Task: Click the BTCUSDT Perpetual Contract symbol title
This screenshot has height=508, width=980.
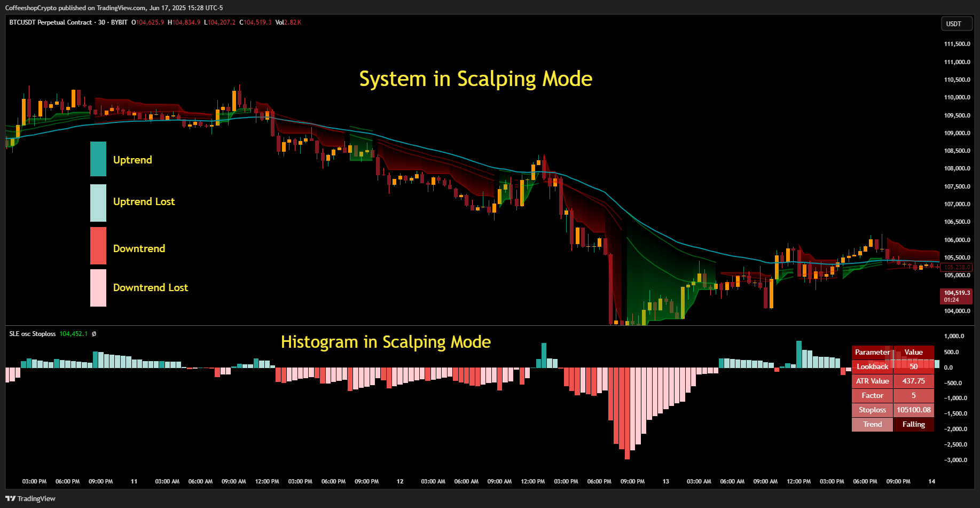Action: pos(51,22)
